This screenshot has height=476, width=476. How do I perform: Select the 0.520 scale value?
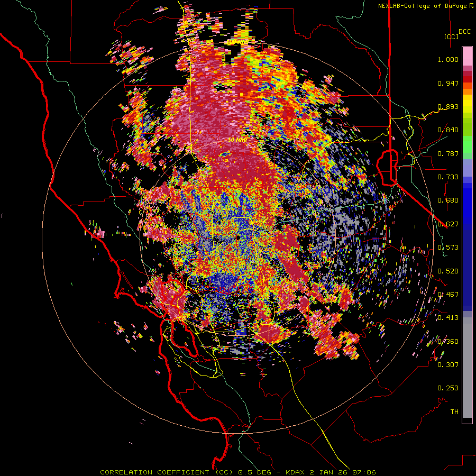pyautogui.click(x=448, y=271)
